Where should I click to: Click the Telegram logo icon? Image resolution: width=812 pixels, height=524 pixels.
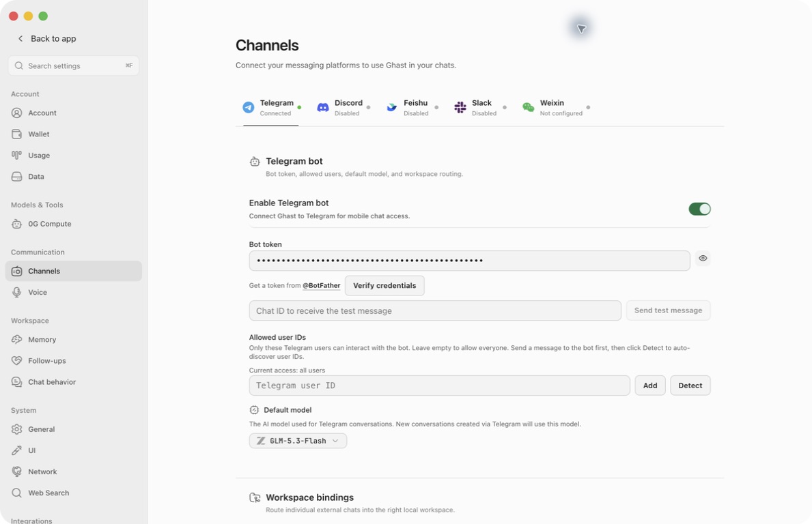249,108
